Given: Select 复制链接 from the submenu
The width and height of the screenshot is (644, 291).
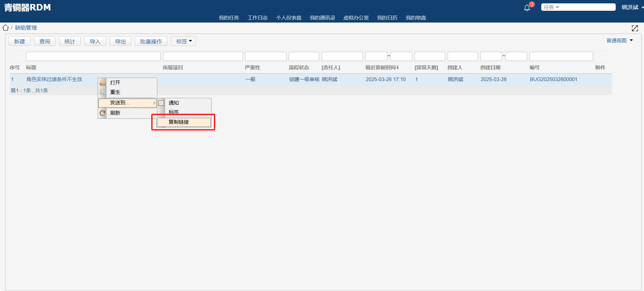Looking at the screenshot, I should (x=179, y=122).
